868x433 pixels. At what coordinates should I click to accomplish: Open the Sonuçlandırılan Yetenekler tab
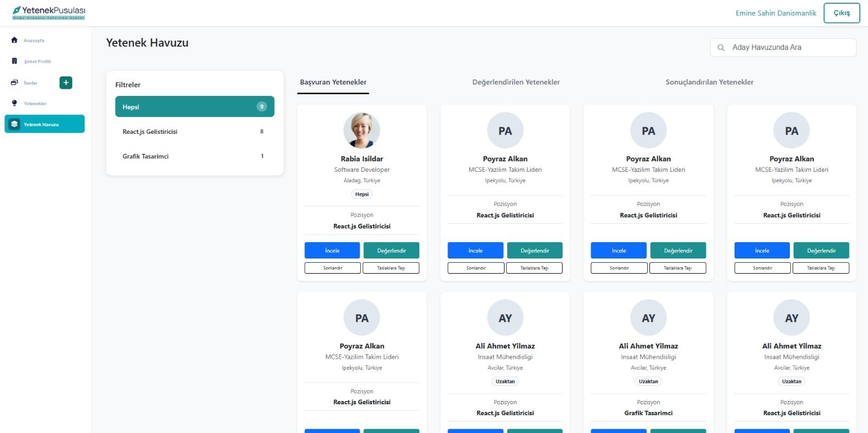point(709,82)
